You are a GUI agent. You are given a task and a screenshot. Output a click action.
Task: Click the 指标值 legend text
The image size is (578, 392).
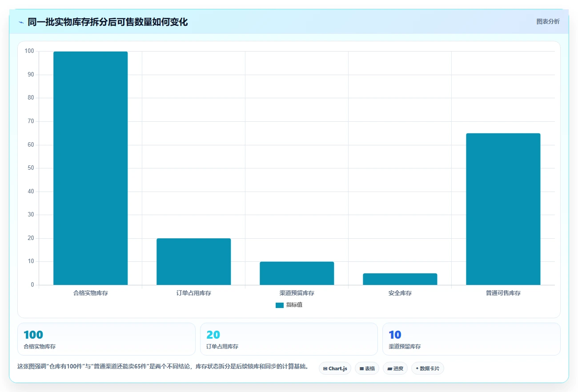pyautogui.click(x=294, y=305)
